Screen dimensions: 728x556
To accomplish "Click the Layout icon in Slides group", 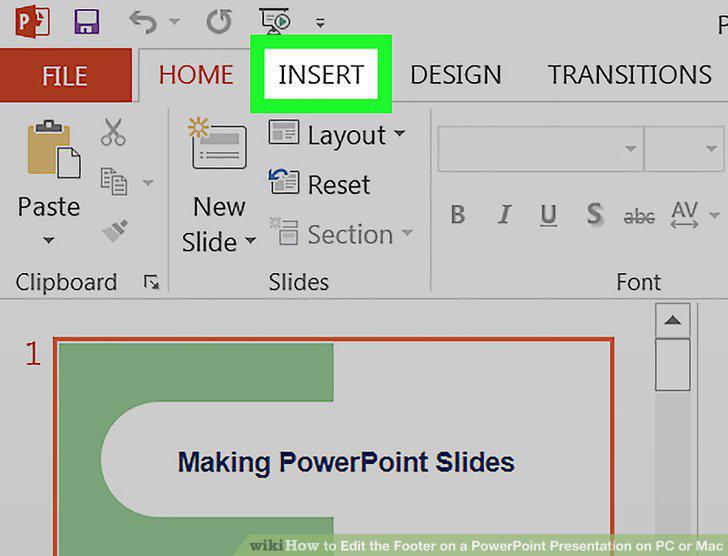I will click(x=284, y=133).
